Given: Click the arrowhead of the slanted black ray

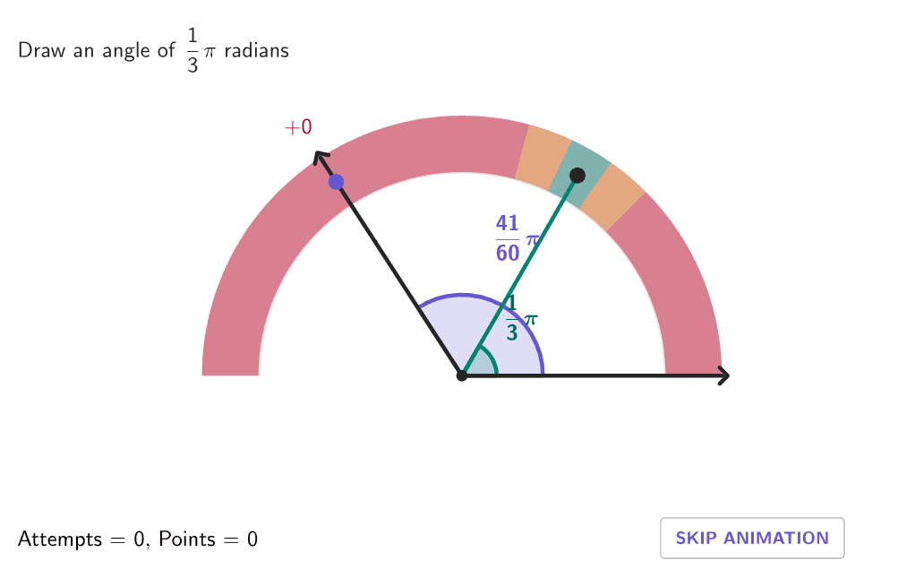Looking at the screenshot, I should [319, 157].
